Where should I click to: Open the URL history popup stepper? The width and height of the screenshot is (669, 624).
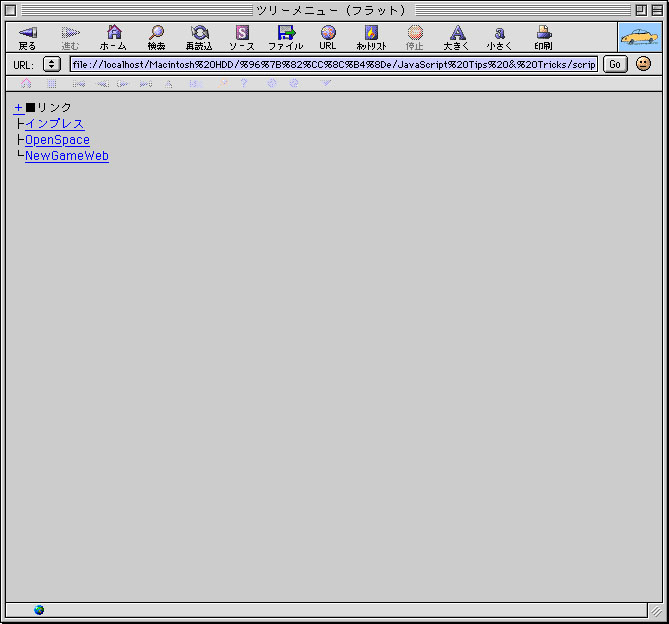(x=52, y=64)
